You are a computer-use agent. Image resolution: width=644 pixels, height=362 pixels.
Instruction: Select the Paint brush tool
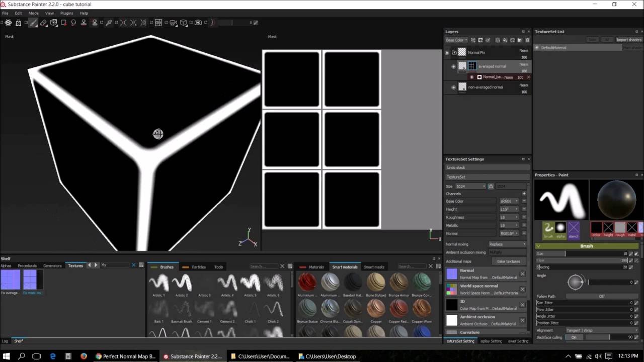[x=33, y=23]
